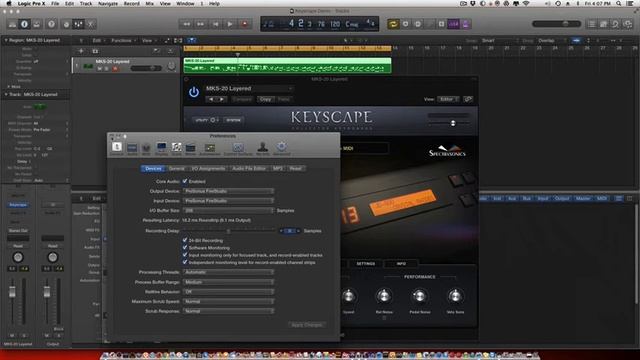The height and width of the screenshot is (360, 640).
Task: Toggle Core Audio Enabled checkbox
Action: coord(185,181)
